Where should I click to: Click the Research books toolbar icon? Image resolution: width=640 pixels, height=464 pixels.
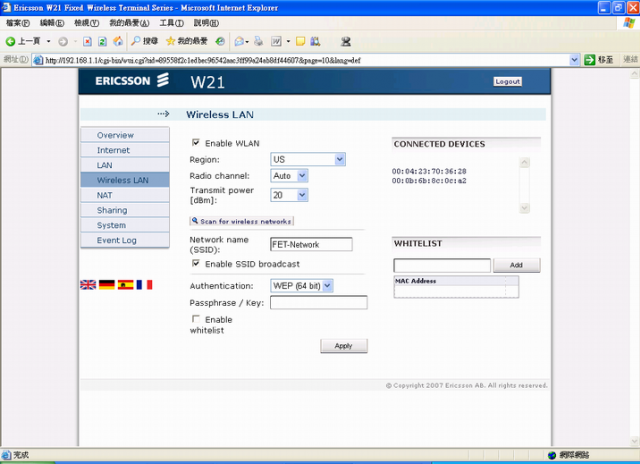[x=315, y=41]
